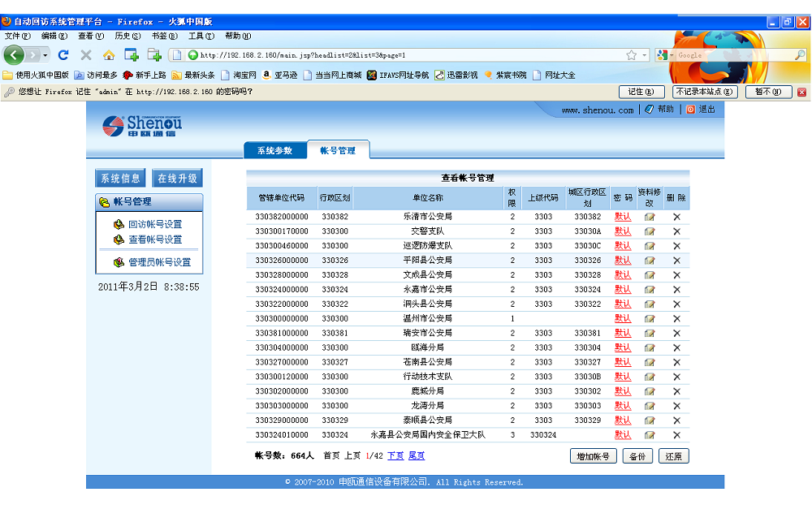Expand the URL bar history dropdown
This screenshot has height=509, width=812.
pyautogui.click(x=644, y=55)
